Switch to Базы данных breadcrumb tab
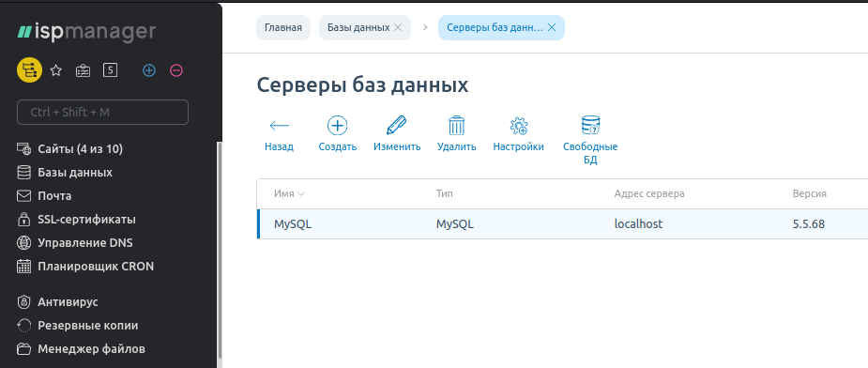Screen dimensions: 868x368 (358, 28)
